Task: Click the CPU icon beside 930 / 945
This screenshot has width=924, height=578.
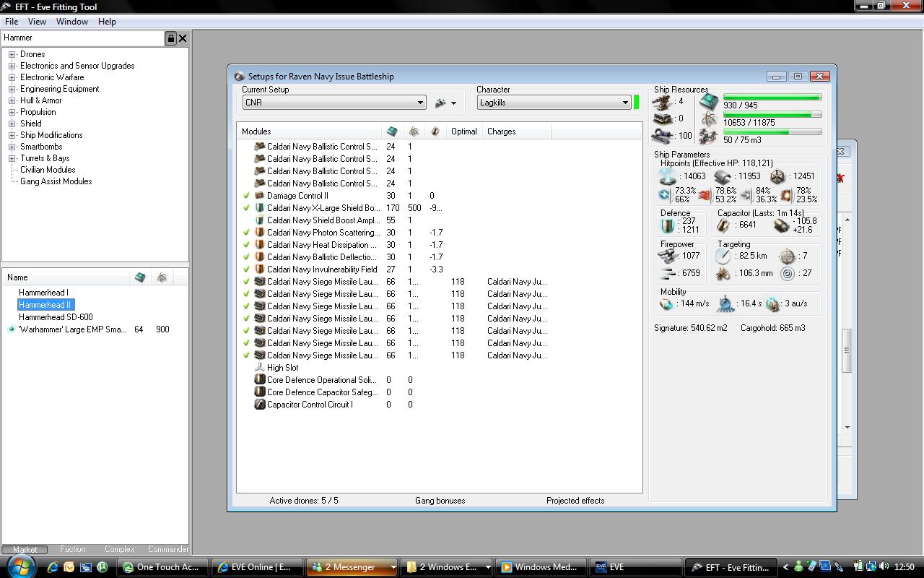Action: (708, 101)
